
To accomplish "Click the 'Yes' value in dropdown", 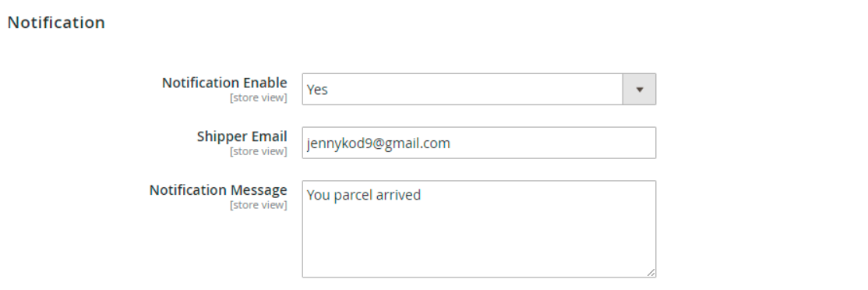I will (317, 90).
